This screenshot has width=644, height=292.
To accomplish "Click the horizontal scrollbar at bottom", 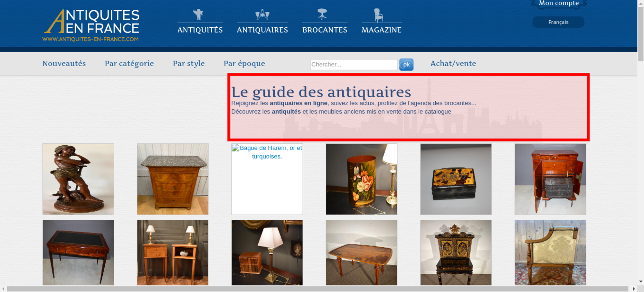I will pyautogui.click(x=317, y=289).
